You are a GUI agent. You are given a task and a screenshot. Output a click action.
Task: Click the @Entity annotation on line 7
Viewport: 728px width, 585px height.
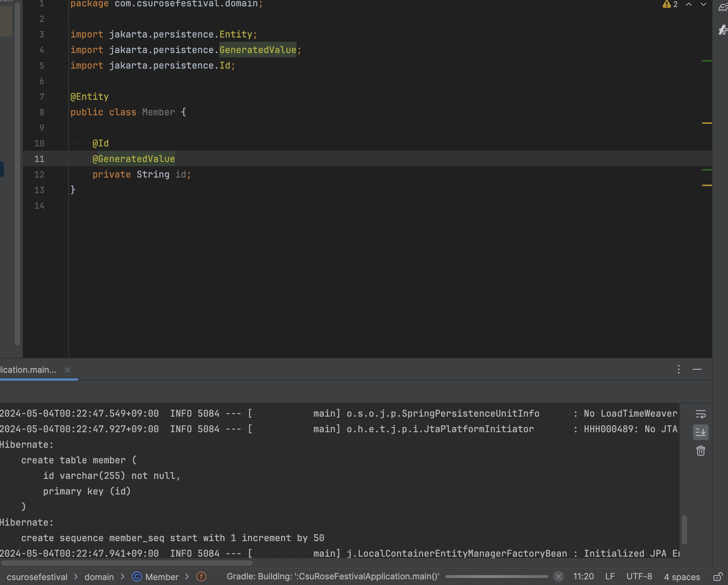89,97
